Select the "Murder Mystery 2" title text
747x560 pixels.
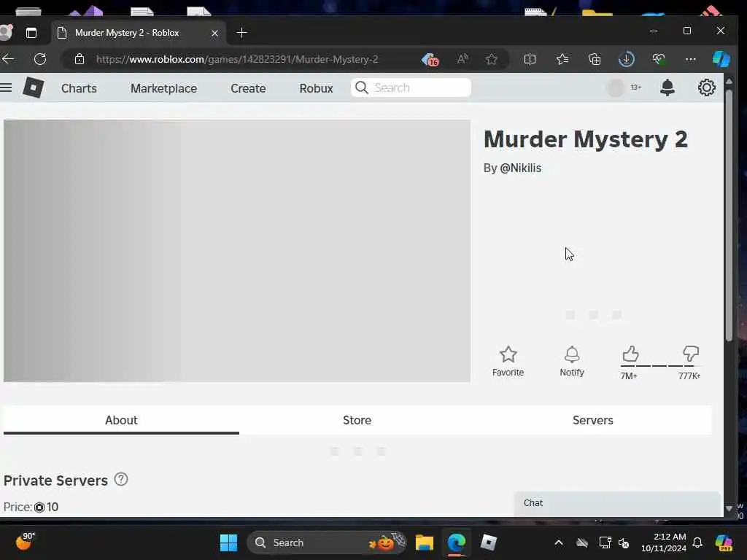tap(586, 139)
